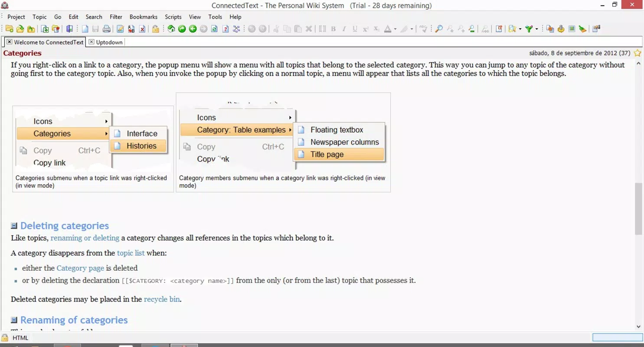
Task: Click the edit topic pencil icon
Action: pyautogui.click(x=120, y=29)
